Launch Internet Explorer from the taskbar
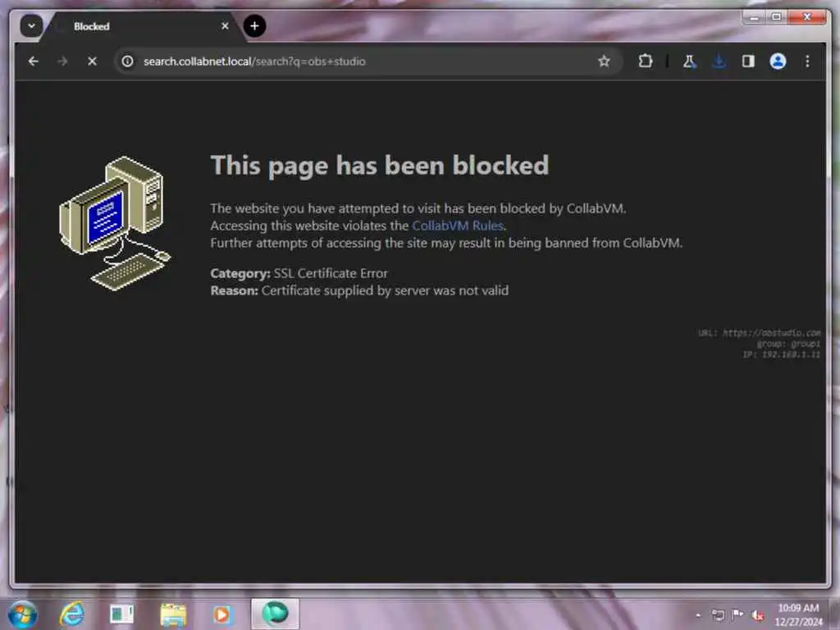This screenshot has width=840, height=630. click(x=72, y=614)
